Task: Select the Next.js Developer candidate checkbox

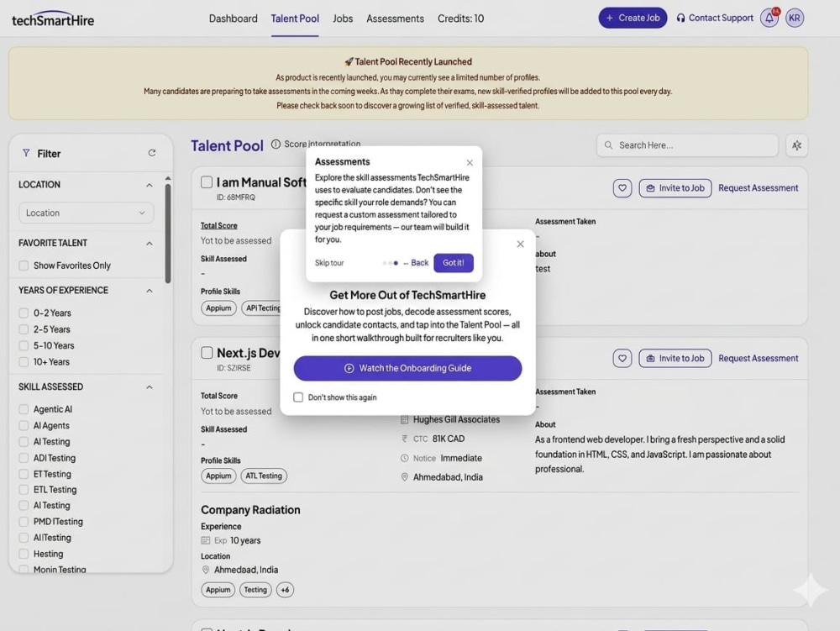Action: click(207, 352)
